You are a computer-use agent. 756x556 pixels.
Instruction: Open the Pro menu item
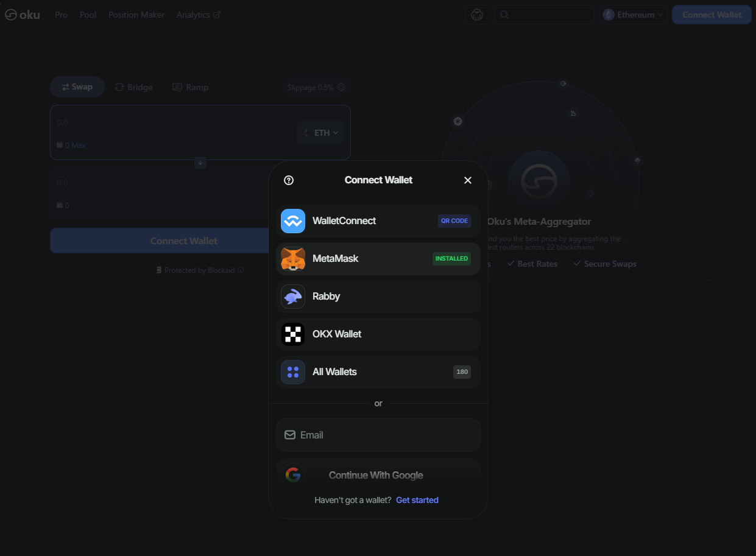click(61, 15)
